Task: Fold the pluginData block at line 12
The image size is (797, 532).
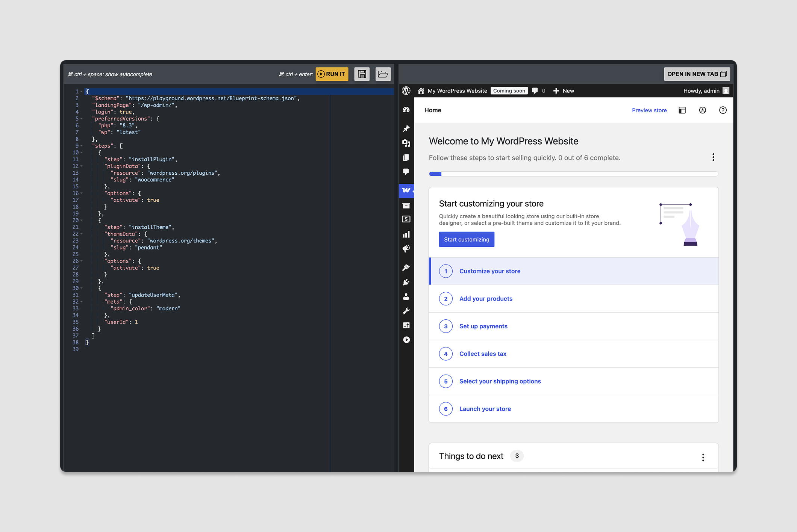Action: pos(82,166)
